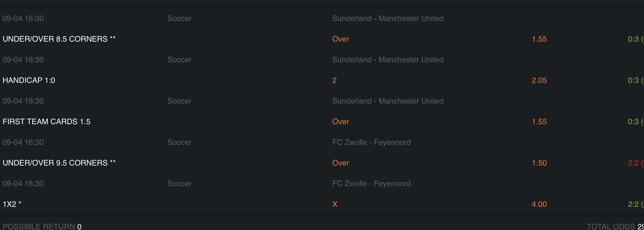Click the Soccer label in the handicap row
644x230 pixels.
pos(179,60)
